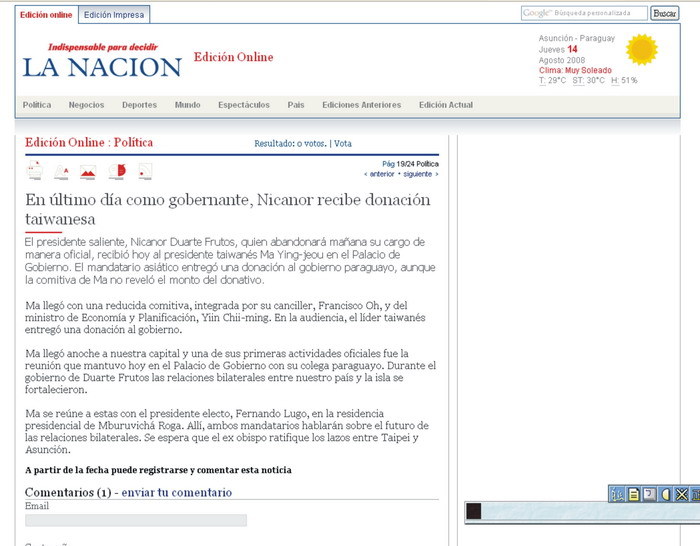This screenshot has width=700, height=546.
Task: Open the Mundo menu section
Action: pos(188,105)
